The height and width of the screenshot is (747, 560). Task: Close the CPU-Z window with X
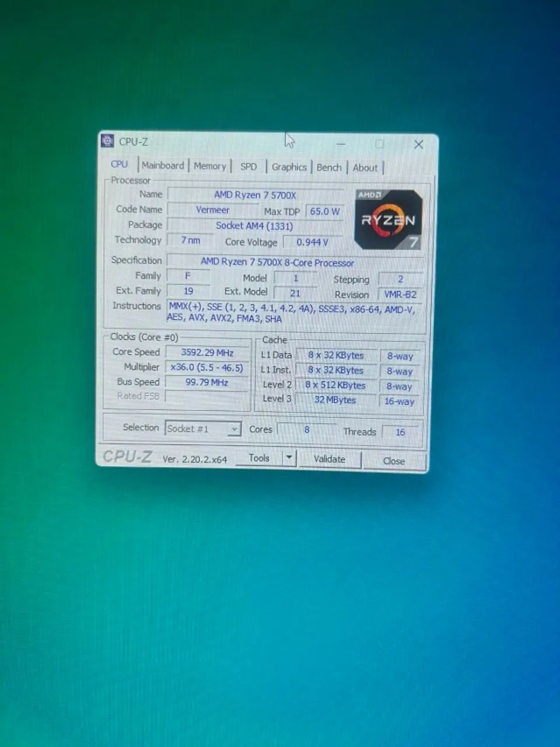coord(419,145)
